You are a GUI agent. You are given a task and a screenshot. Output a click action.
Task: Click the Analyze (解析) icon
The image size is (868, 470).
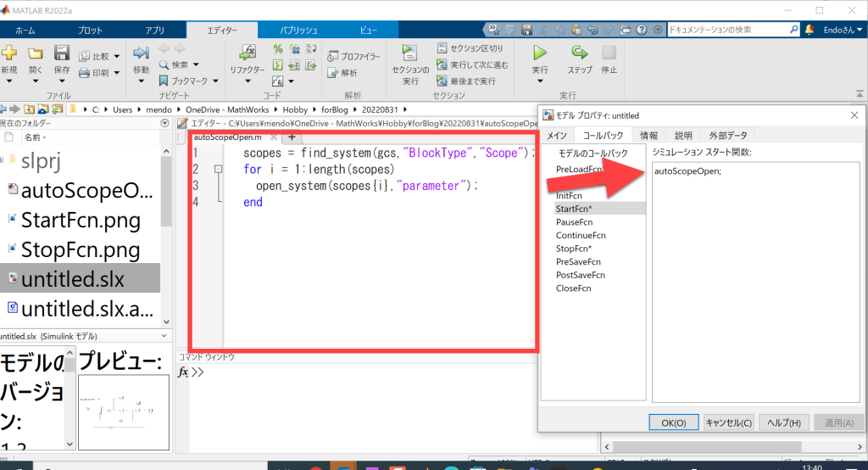pyautogui.click(x=343, y=73)
